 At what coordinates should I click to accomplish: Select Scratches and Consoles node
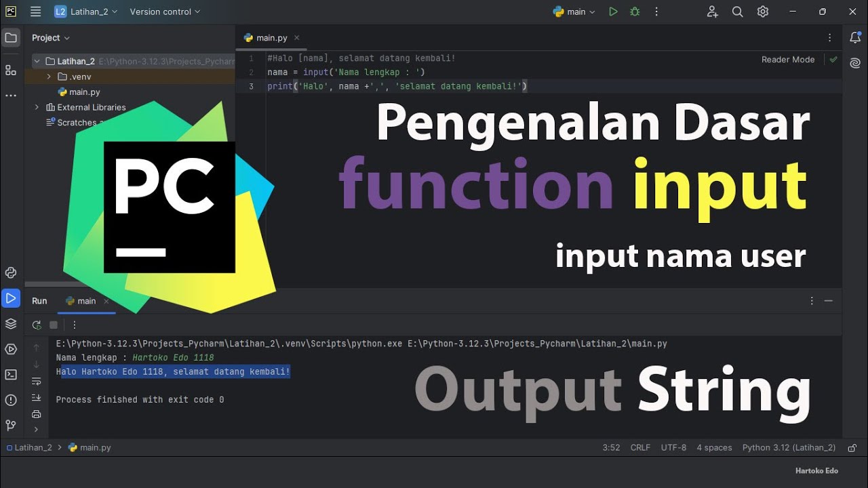(77, 123)
